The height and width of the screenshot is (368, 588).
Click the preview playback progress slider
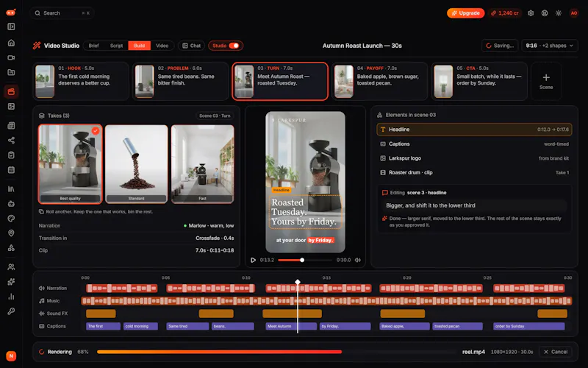305,260
